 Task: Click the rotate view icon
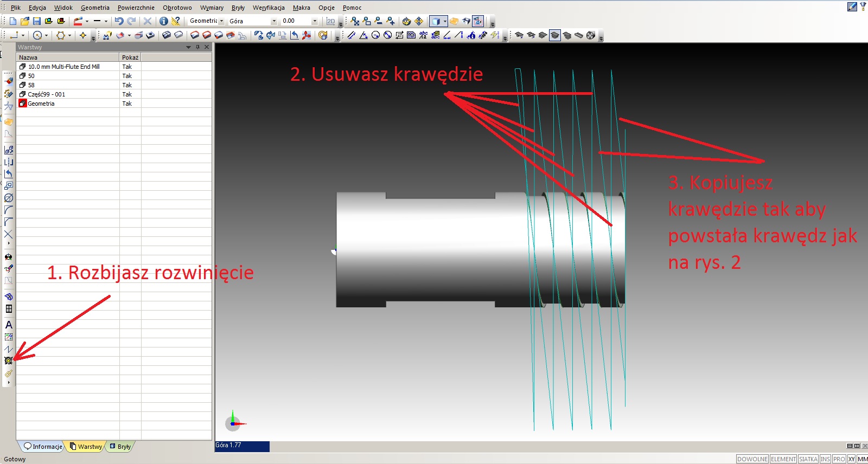pyautogui.click(x=406, y=21)
